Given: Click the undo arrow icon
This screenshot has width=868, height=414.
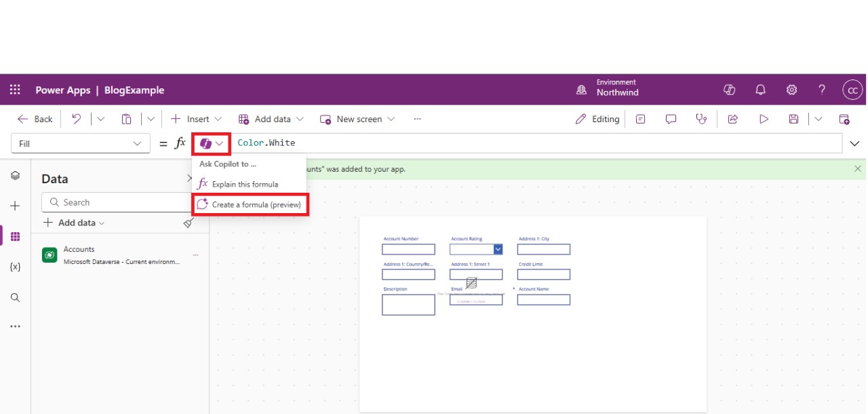Looking at the screenshot, I should (77, 119).
